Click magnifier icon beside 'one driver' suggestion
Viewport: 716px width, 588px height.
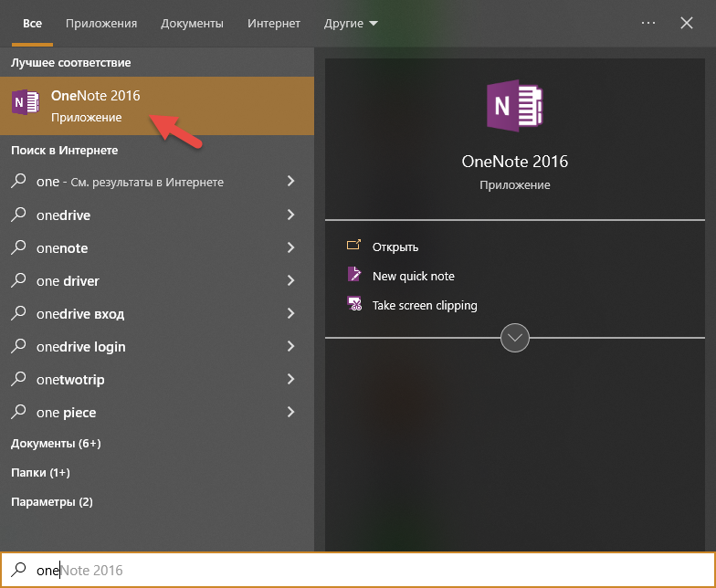coord(18,279)
